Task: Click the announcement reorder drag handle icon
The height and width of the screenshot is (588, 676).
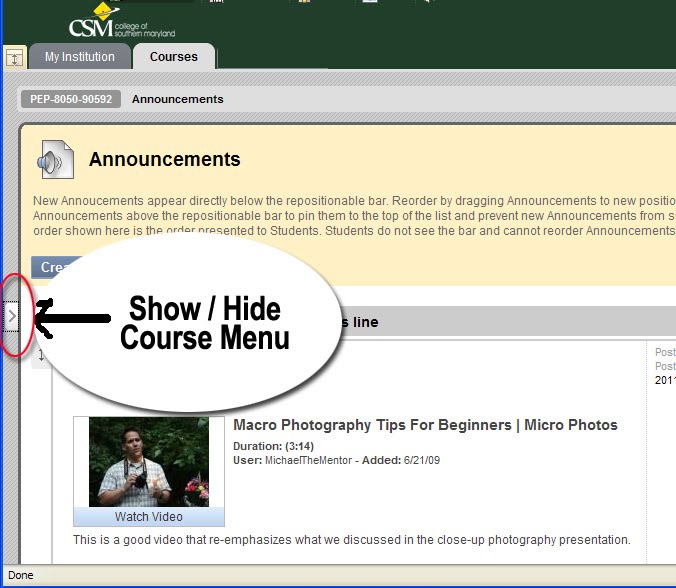Action: coord(41,356)
